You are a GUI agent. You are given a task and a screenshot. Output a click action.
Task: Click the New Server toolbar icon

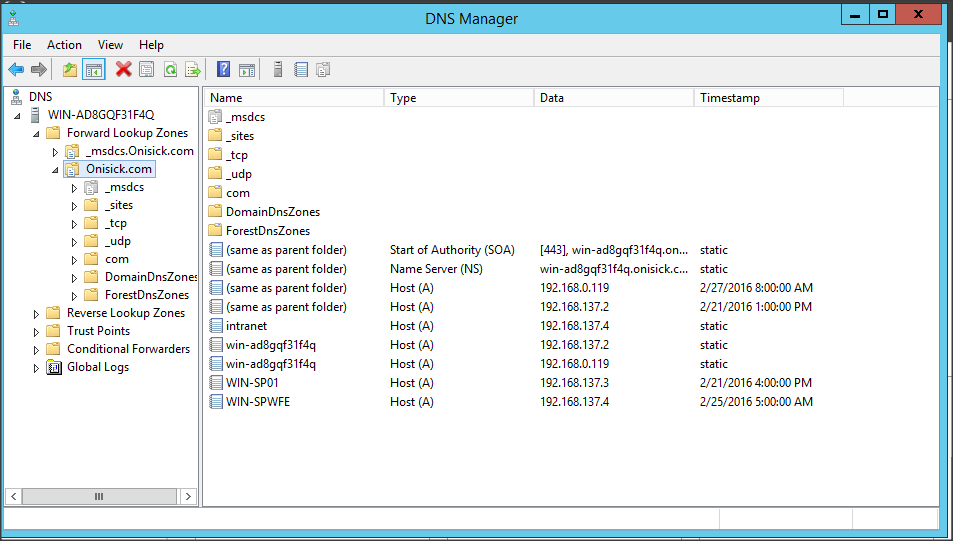[x=278, y=70]
